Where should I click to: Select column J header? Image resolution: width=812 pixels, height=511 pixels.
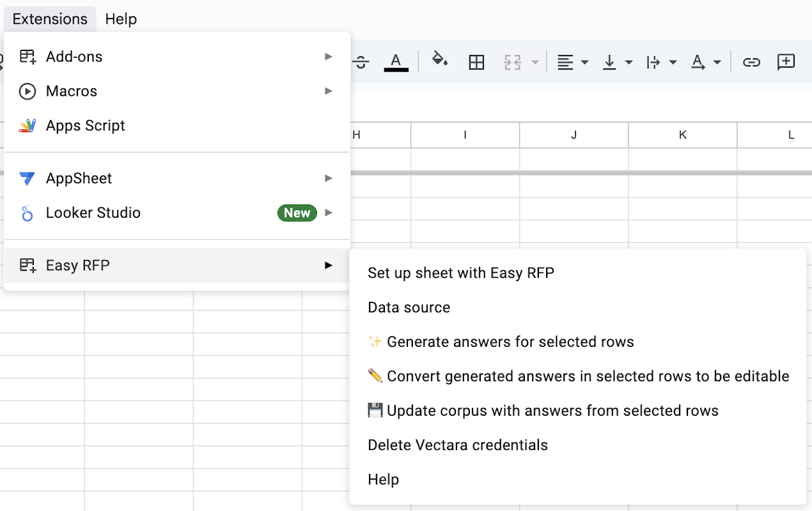point(574,135)
